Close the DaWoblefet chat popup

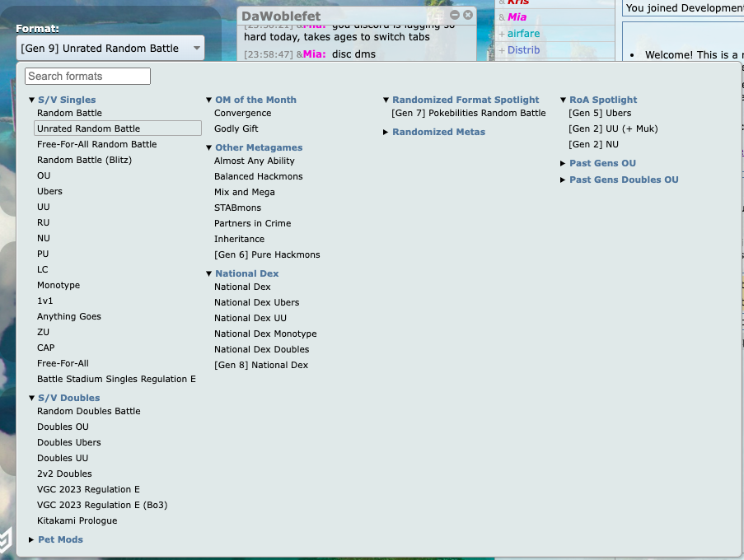[x=468, y=16]
